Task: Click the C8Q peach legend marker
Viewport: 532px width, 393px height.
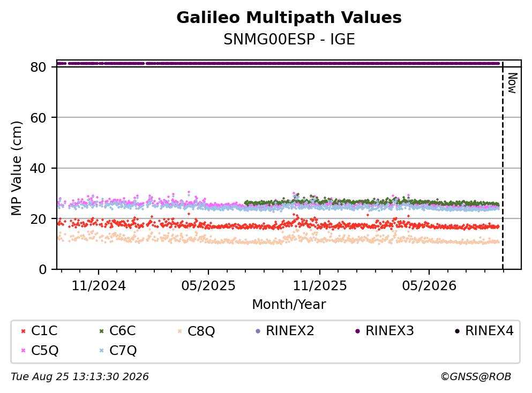Action: tap(179, 331)
